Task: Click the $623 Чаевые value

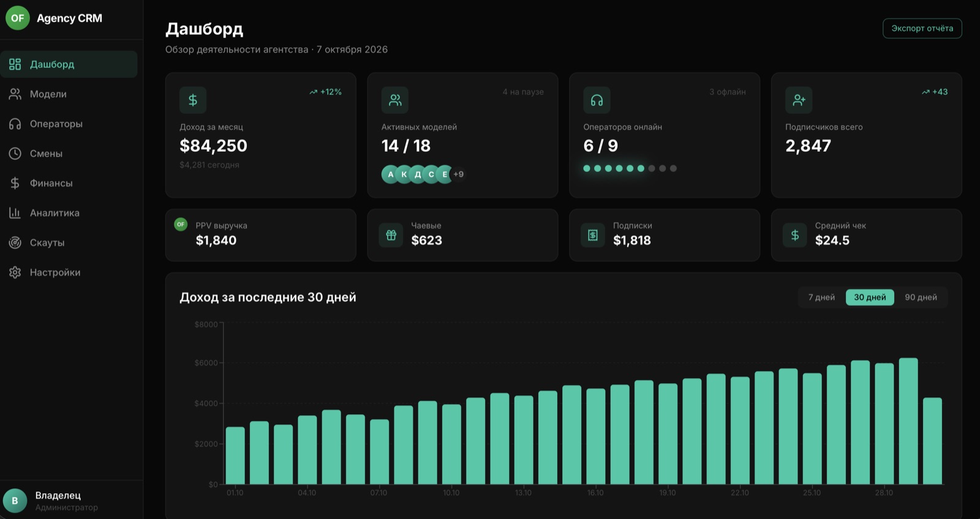Action: 427,241
